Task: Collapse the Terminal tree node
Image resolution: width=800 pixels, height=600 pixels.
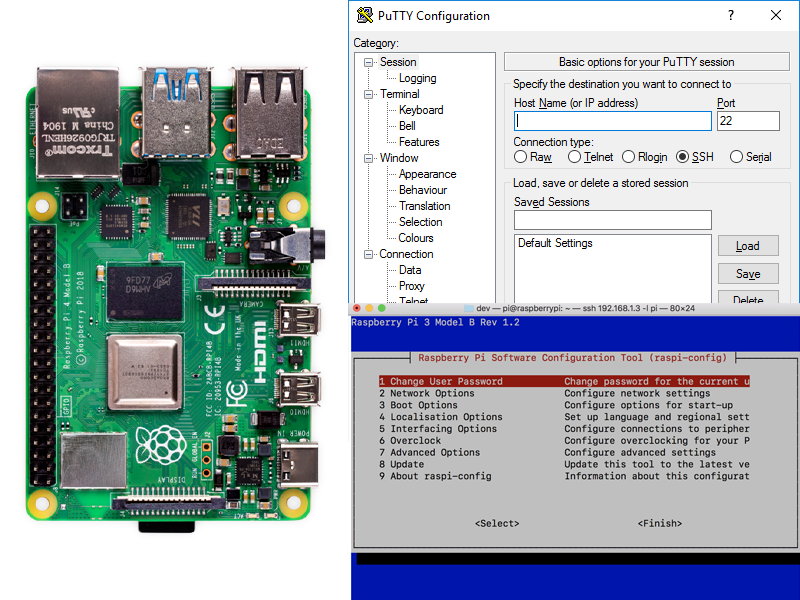Action: click(x=368, y=94)
